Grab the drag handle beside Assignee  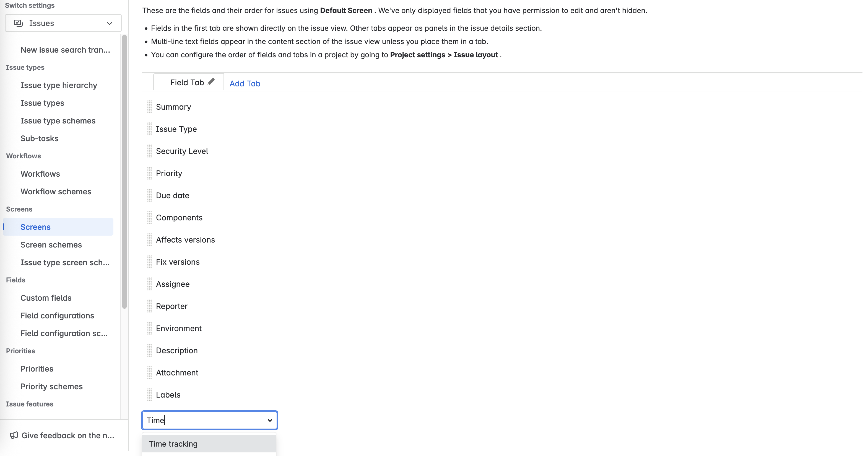(150, 284)
